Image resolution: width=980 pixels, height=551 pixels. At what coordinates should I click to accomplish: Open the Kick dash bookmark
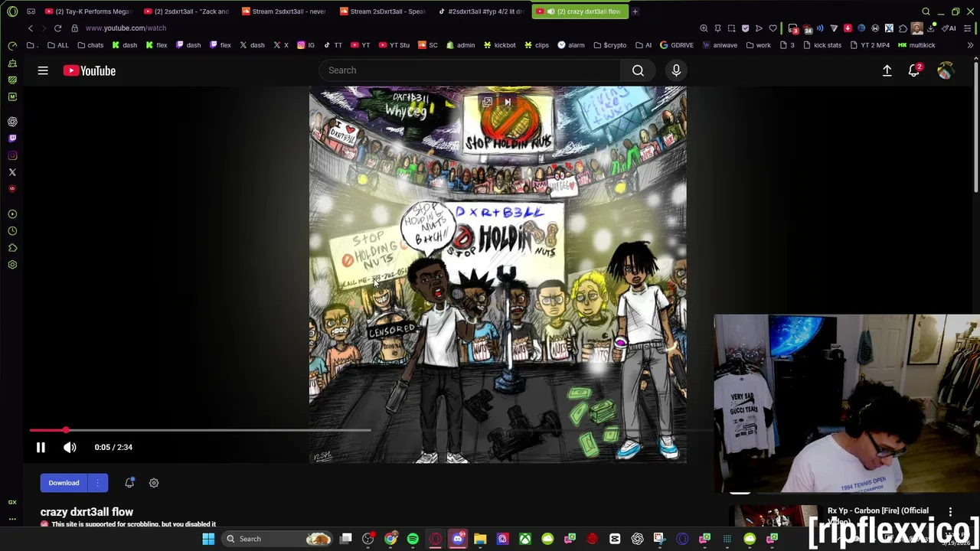[x=124, y=45]
